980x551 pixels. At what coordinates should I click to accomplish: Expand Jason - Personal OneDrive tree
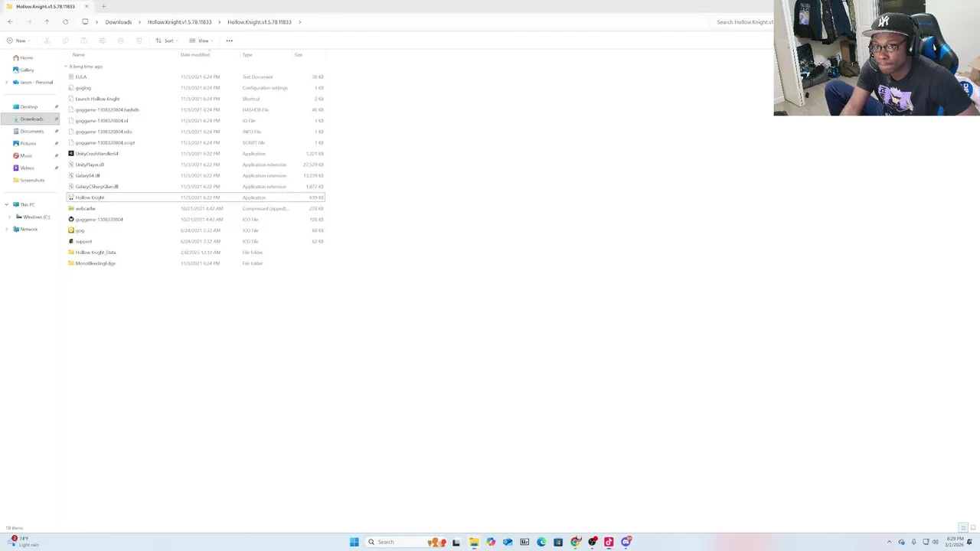(x=7, y=82)
